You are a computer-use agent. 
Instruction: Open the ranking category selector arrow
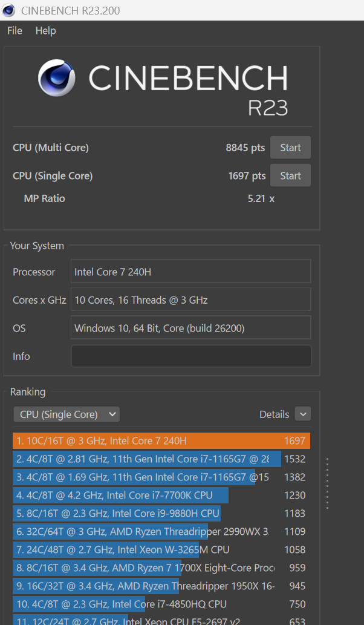tap(111, 414)
